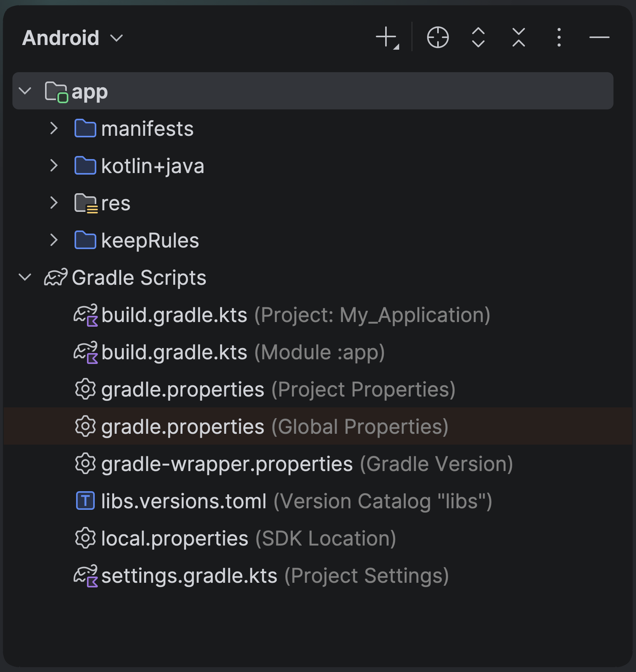Screen dimensions: 636x672
Task: Expand the keepRules folder chevron
Action: pyautogui.click(x=54, y=240)
